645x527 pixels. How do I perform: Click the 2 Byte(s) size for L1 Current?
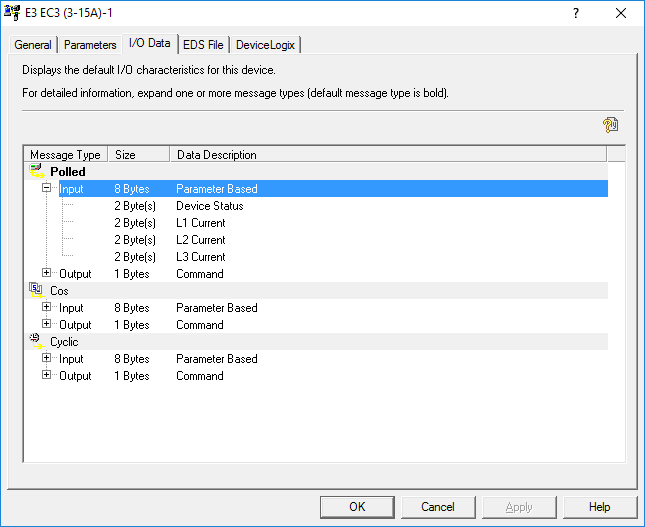click(135, 223)
